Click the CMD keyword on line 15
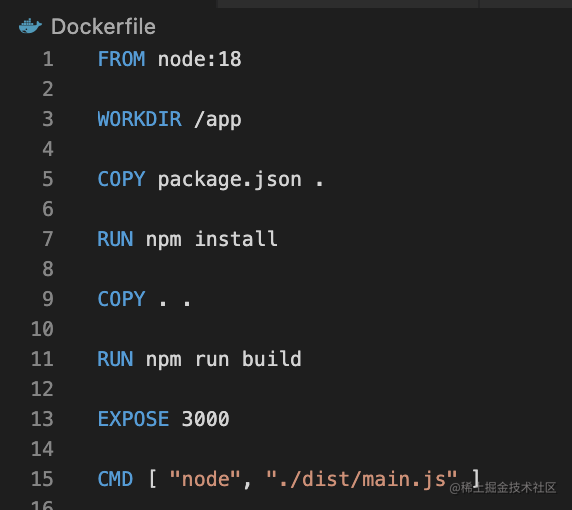The width and height of the screenshot is (572, 510). 115,479
